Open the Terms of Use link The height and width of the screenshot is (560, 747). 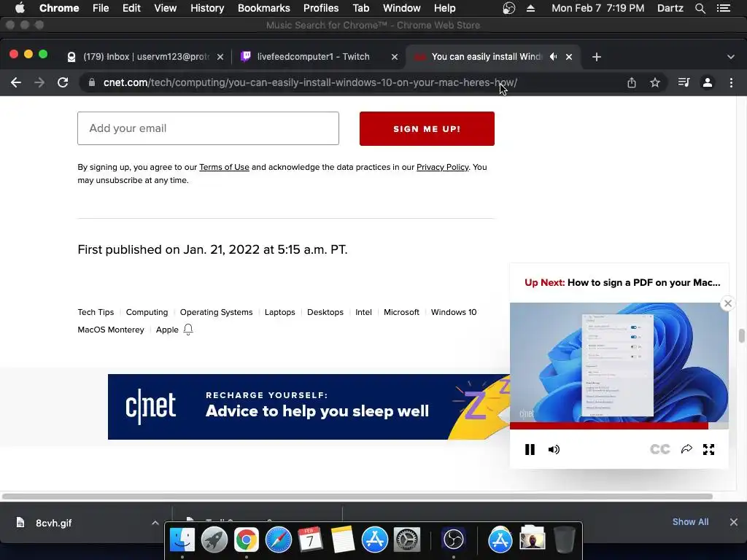224,167
